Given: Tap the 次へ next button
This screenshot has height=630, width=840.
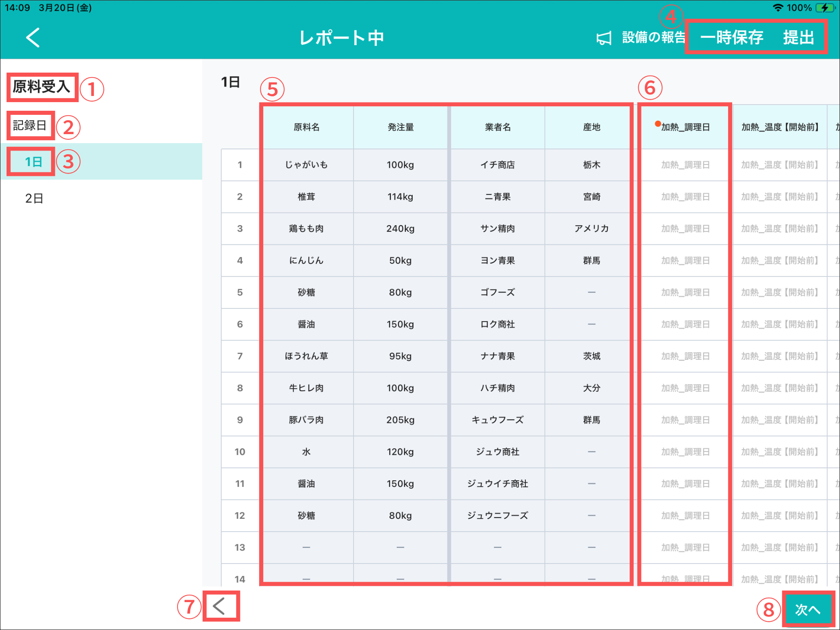Looking at the screenshot, I should (x=808, y=609).
